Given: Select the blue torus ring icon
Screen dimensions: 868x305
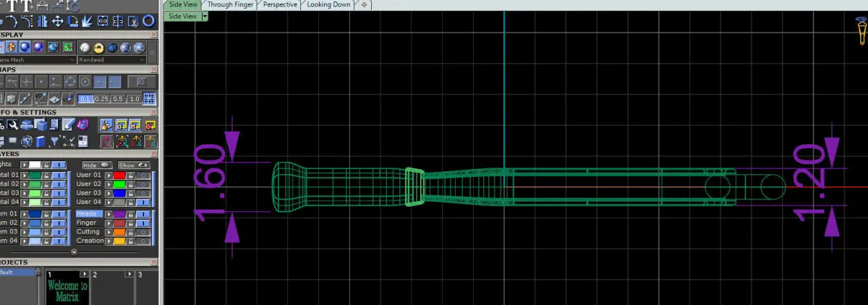Looking at the screenshot, I should (148, 21).
